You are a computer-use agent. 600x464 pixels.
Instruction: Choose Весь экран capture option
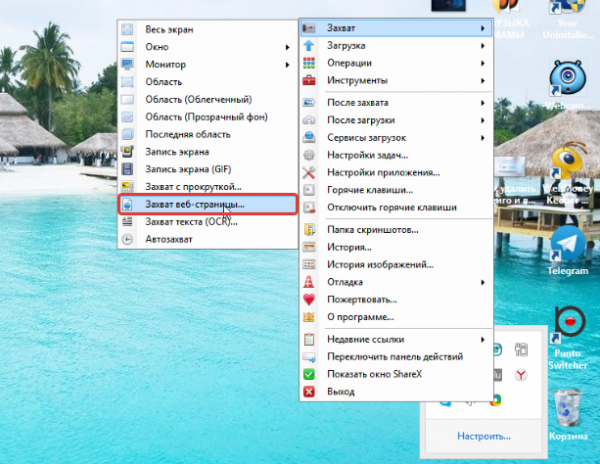point(208,29)
